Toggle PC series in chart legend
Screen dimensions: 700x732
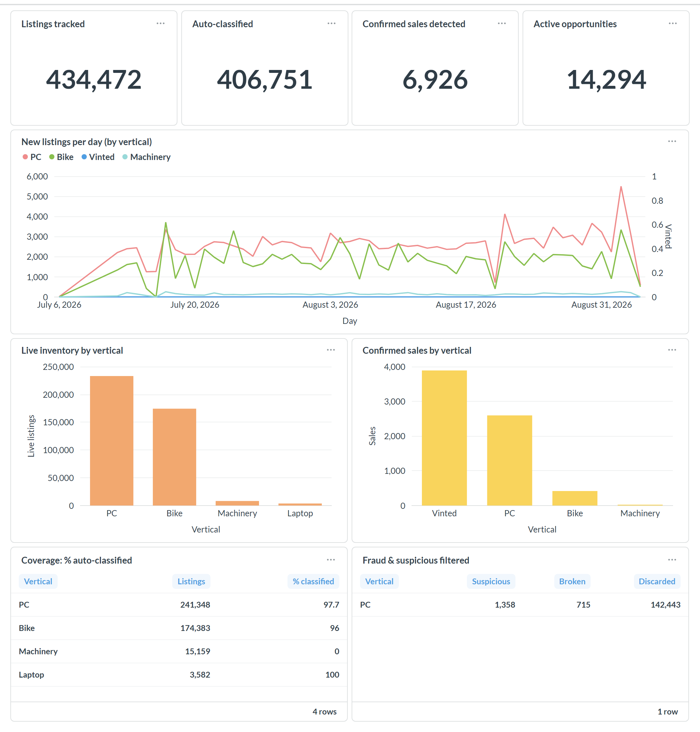[x=32, y=157]
